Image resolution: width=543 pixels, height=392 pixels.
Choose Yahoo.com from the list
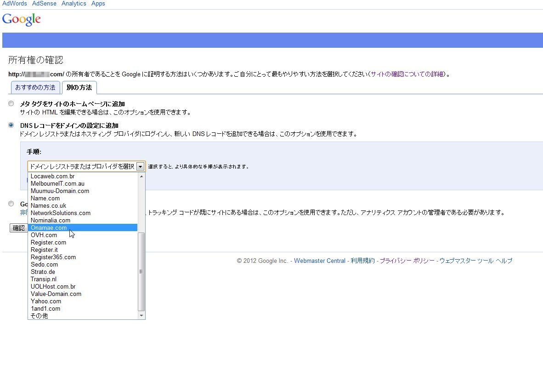[x=82, y=301]
